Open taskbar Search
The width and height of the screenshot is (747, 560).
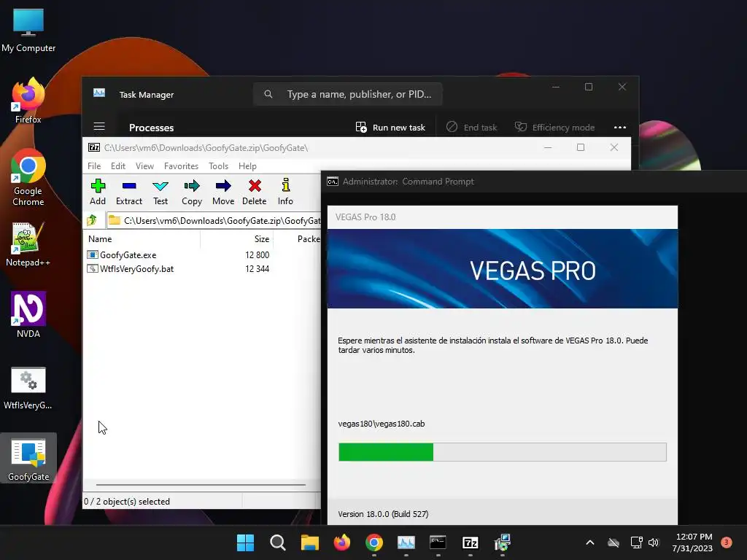coord(278,542)
